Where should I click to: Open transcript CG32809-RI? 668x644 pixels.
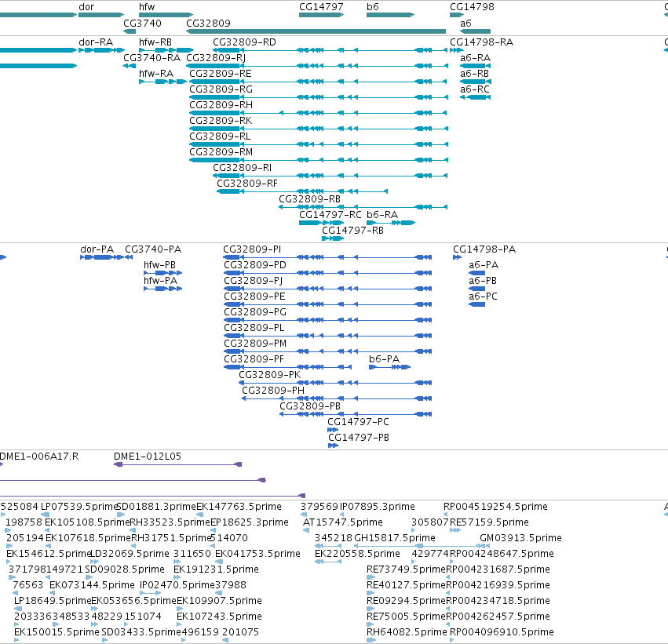[242, 168]
